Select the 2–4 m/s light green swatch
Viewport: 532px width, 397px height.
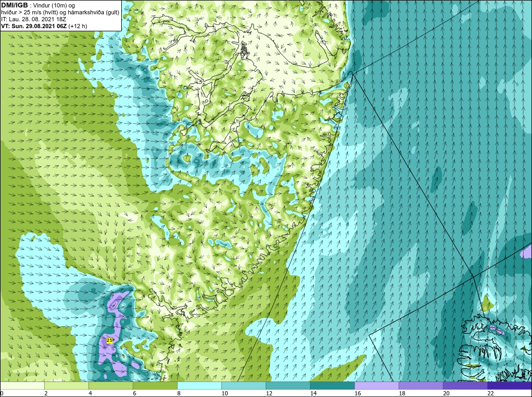coord(66,385)
